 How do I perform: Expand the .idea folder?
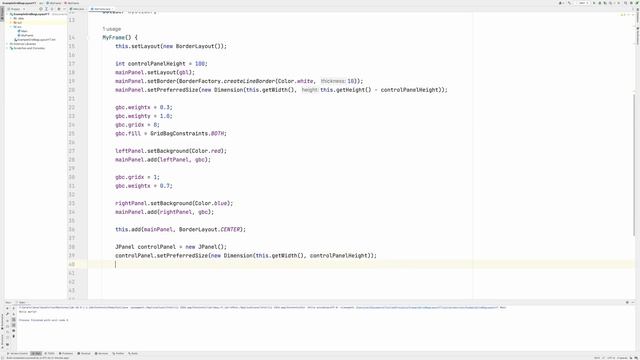point(11,18)
